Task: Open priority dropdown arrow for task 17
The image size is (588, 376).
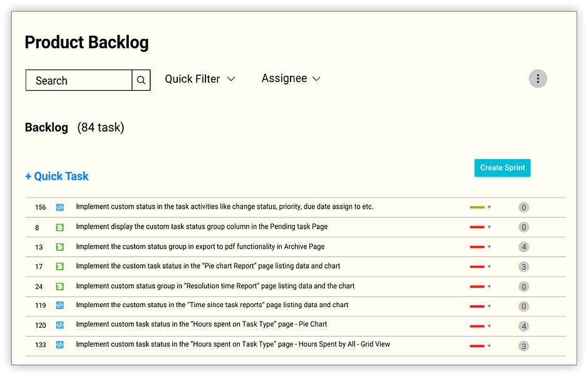Action: tap(489, 267)
